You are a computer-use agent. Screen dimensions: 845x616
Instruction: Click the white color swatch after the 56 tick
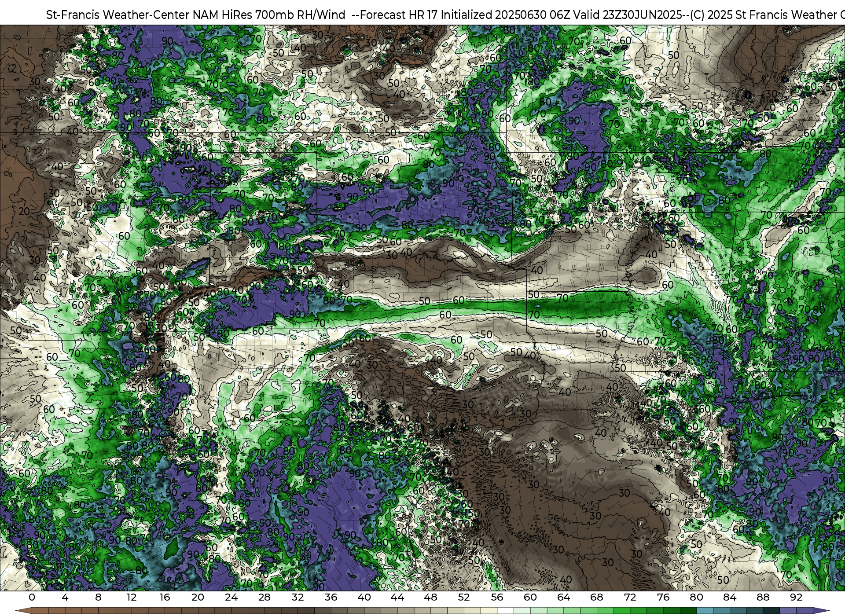(x=506, y=611)
